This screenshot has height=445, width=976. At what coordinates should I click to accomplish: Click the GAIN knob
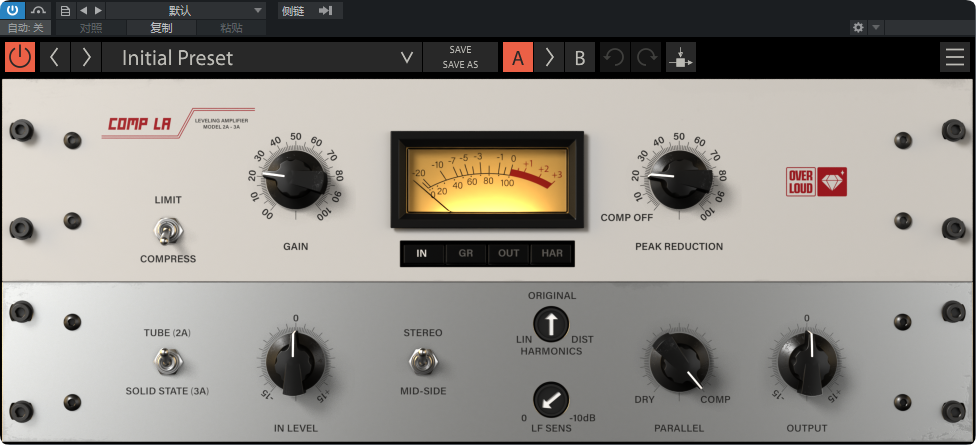click(x=296, y=179)
